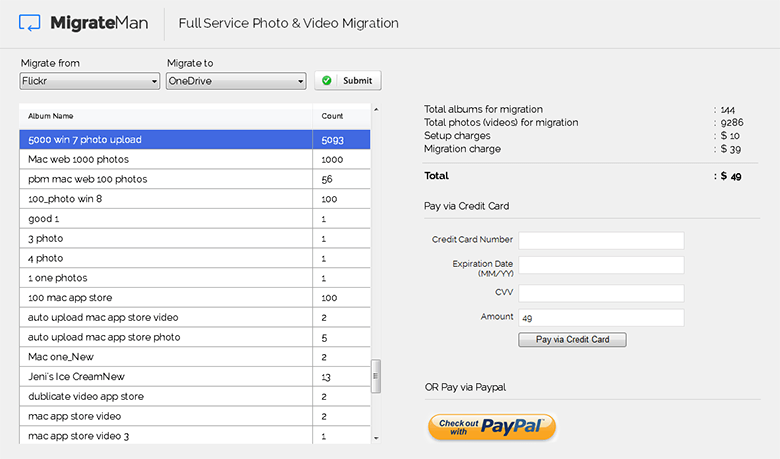Click the Credit Card Number field
The height and width of the screenshot is (459, 780).
[601, 240]
